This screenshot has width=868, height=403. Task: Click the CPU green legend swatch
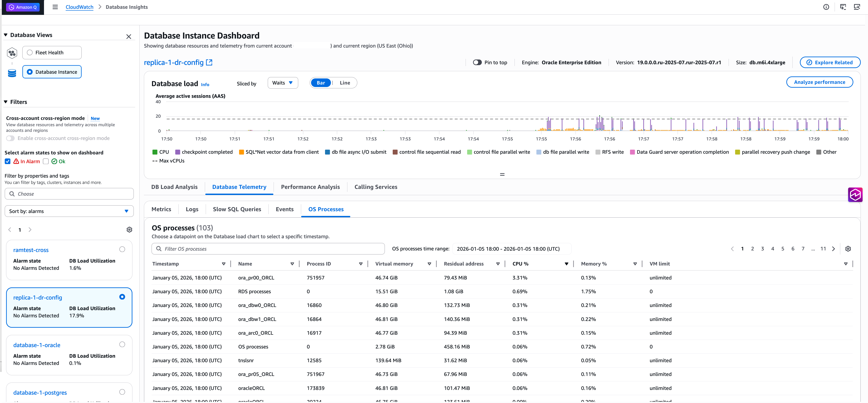click(155, 152)
